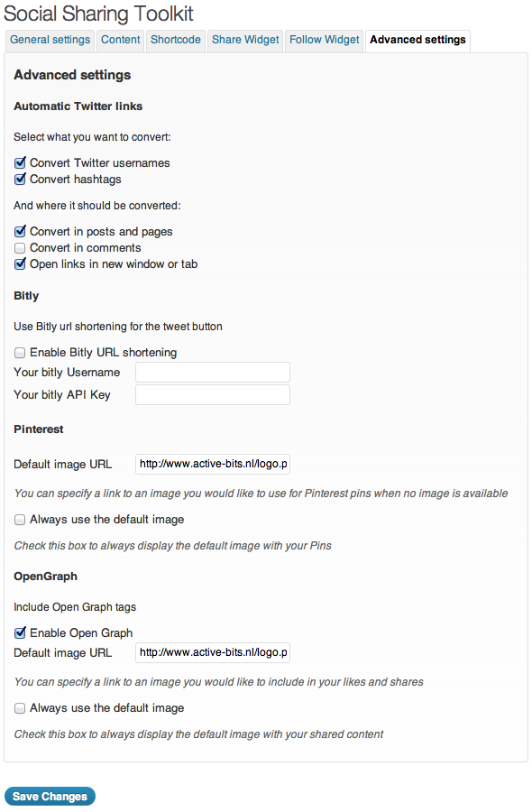Uncheck Open links in new window or tab
This screenshot has width=532, height=812.
click(20, 264)
